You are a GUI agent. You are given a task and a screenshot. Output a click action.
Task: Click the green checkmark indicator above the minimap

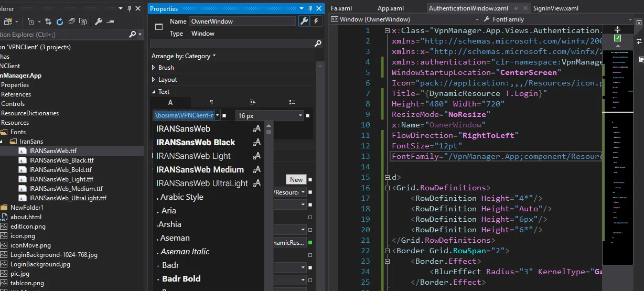click(617, 38)
